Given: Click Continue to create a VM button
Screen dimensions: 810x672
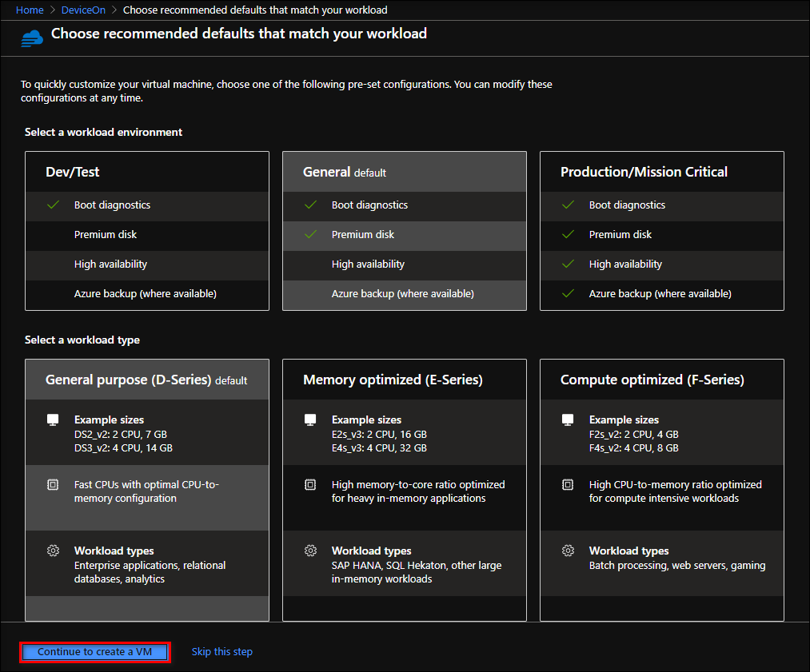Looking at the screenshot, I should [94, 652].
